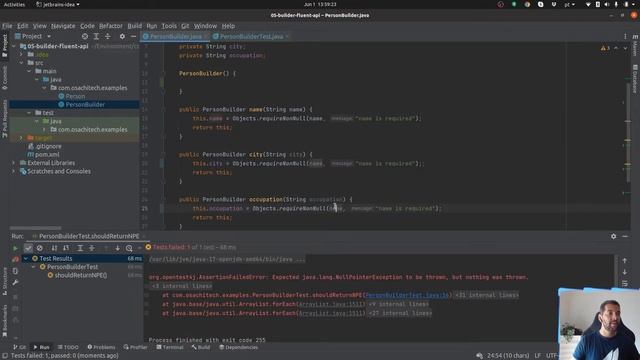This screenshot has height=360, width=640.
Task: Collapse the main folder
Action: [x=29, y=71]
